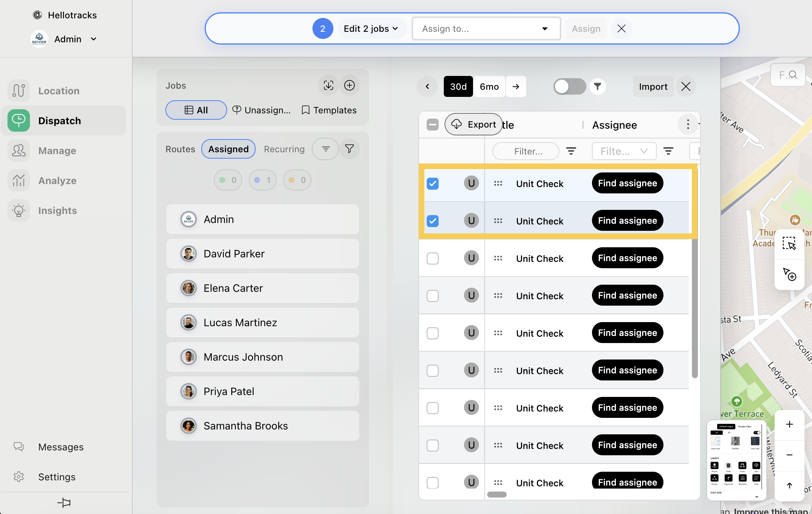Click the horizontal scrollbar under the table
The width and height of the screenshot is (812, 514).
tap(497, 495)
